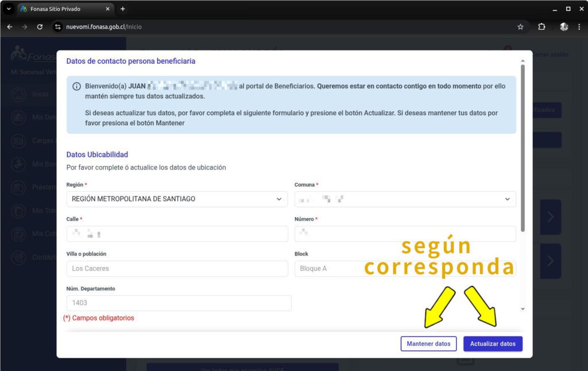Click the modal scrollbar thumb
This screenshot has height=371, width=588.
523,148
